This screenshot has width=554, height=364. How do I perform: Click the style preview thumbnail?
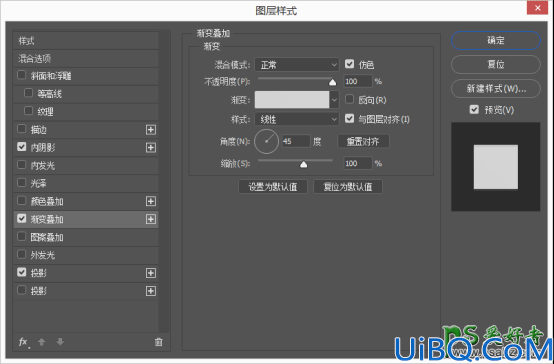coord(496,167)
